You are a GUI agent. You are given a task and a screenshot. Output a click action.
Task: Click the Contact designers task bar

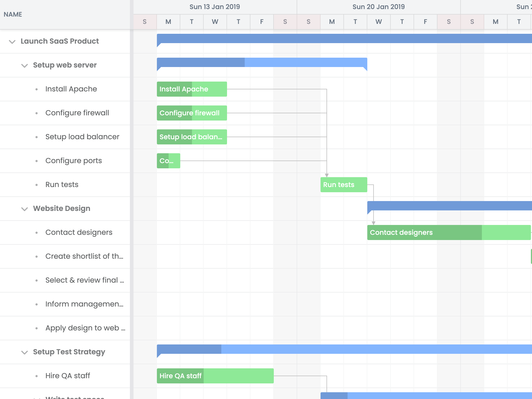click(x=449, y=232)
